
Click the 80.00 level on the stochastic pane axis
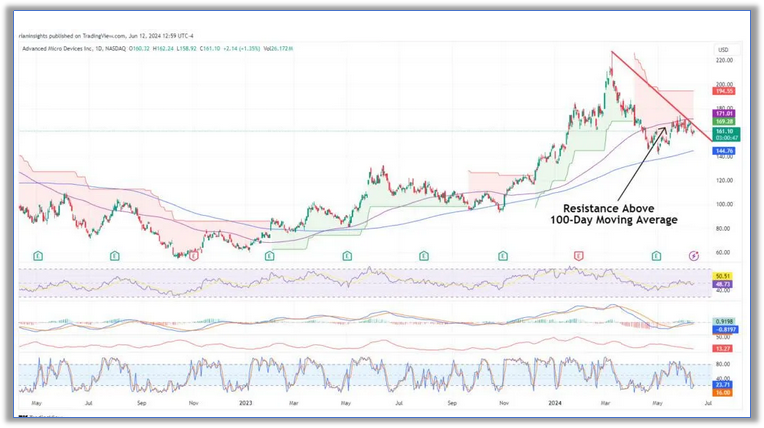(x=723, y=364)
